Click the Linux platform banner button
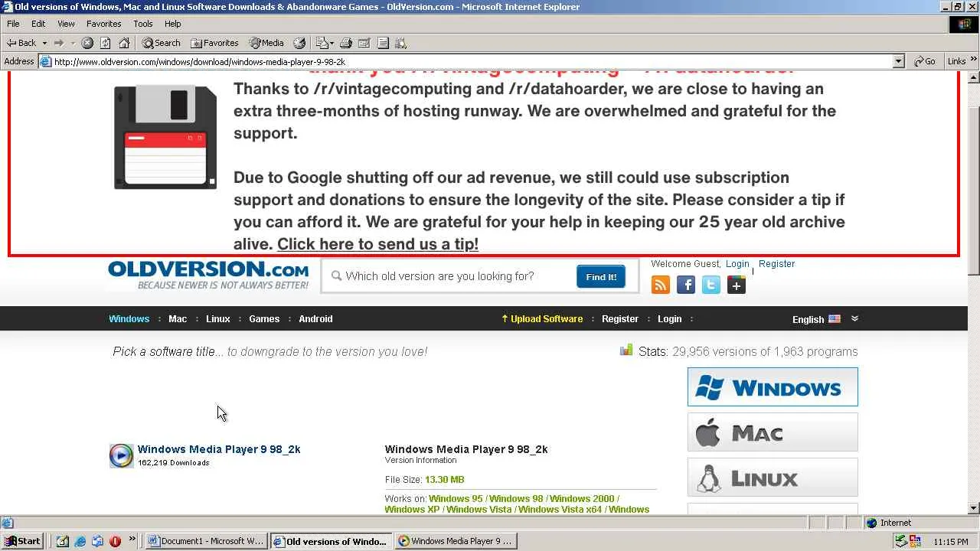This screenshot has height=551, width=980. (x=773, y=478)
